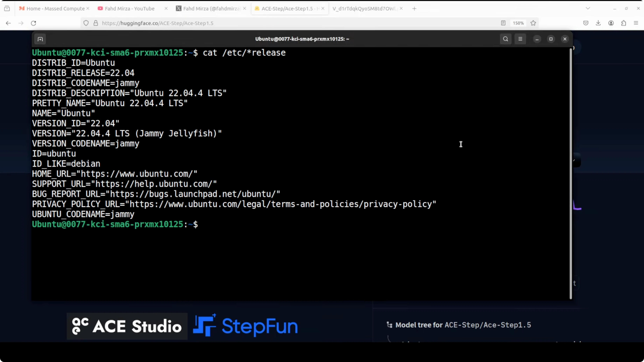Toggle reader view in address bar

[x=503, y=23]
